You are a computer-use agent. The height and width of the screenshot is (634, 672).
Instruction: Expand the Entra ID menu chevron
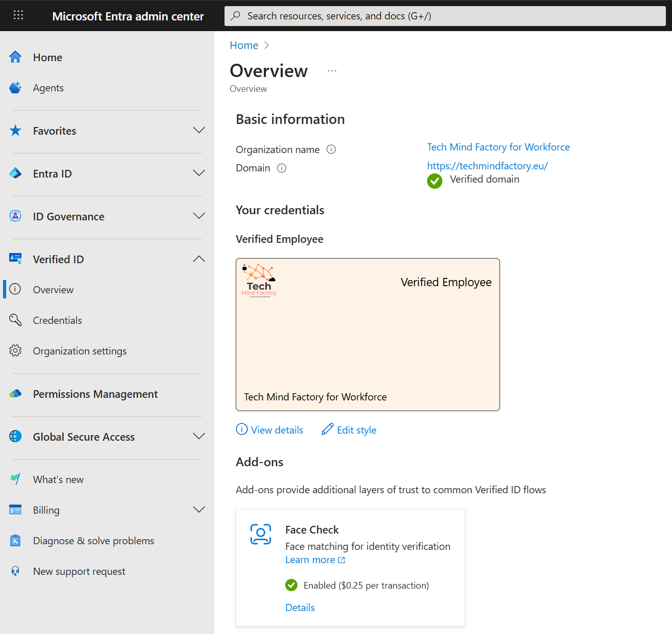click(198, 173)
